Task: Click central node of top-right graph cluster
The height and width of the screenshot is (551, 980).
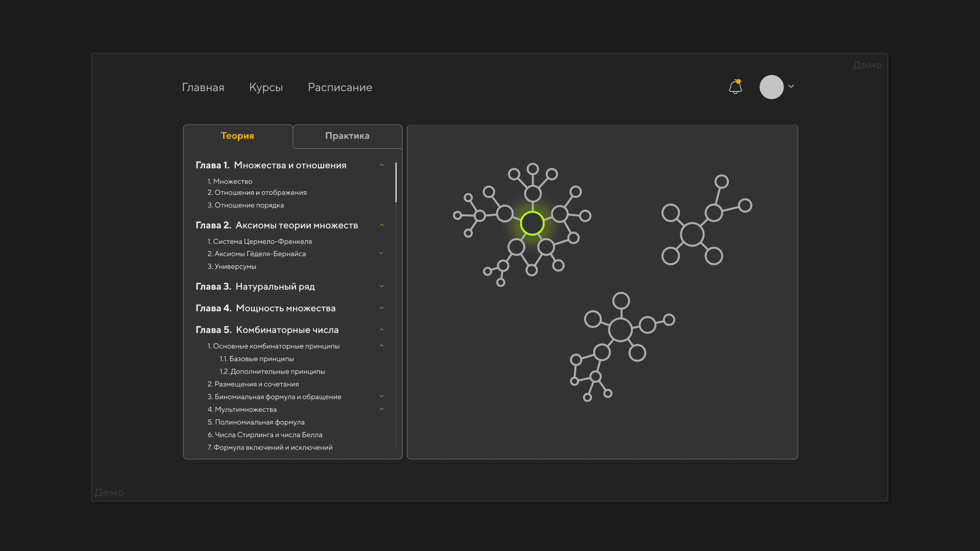Action: (x=692, y=235)
